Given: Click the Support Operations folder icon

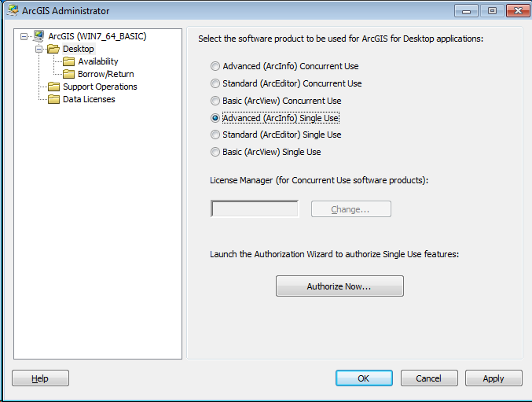Looking at the screenshot, I should [x=53, y=87].
